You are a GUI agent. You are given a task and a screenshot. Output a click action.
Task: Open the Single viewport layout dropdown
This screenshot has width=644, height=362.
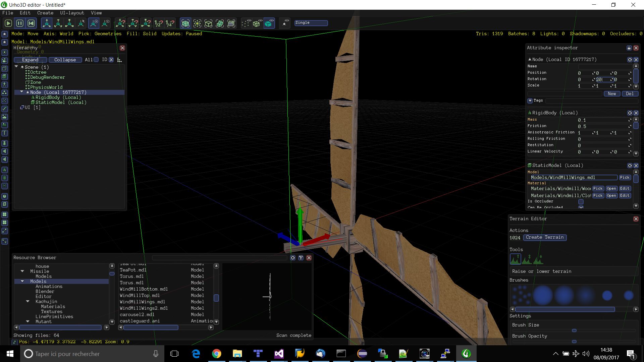(311, 23)
